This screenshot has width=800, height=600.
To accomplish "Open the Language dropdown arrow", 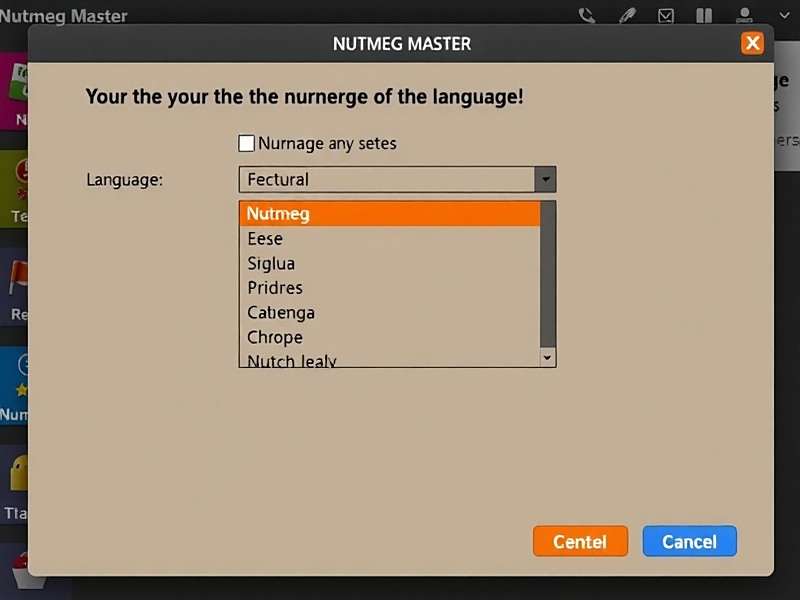I will [545, 180].
